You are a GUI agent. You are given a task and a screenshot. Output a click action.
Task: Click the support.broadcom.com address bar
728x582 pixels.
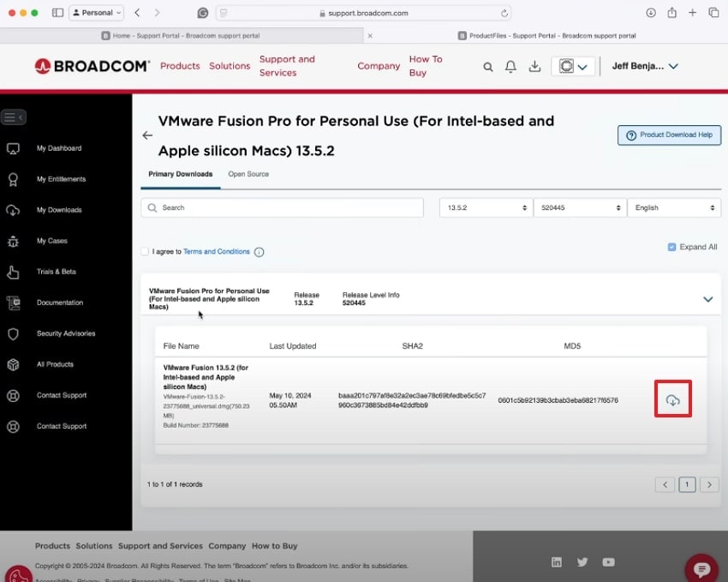[x=363, y=13]
